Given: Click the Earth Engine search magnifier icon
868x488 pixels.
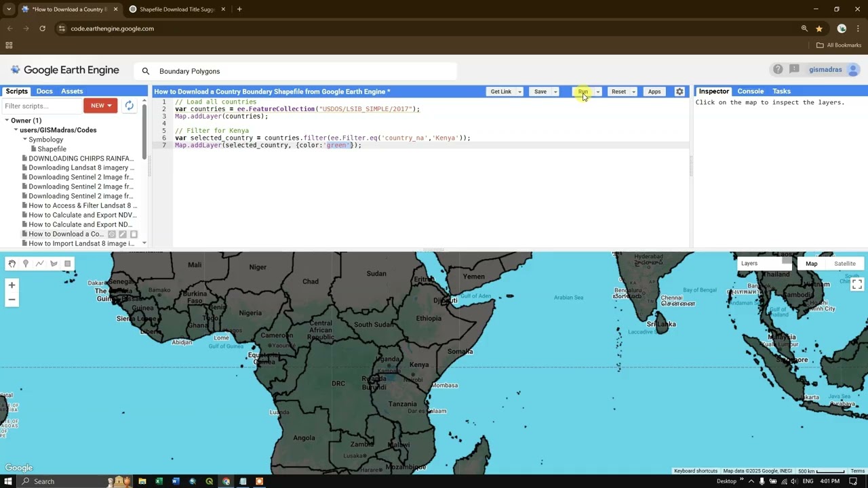Looking at the screenshot, I should [x=145, y=71].
